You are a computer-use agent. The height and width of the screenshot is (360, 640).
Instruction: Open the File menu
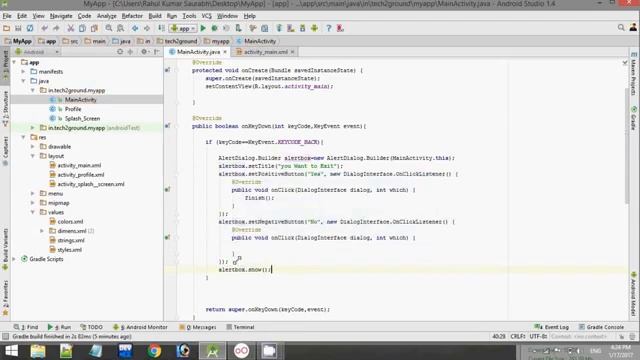click(x=7, y=16)
